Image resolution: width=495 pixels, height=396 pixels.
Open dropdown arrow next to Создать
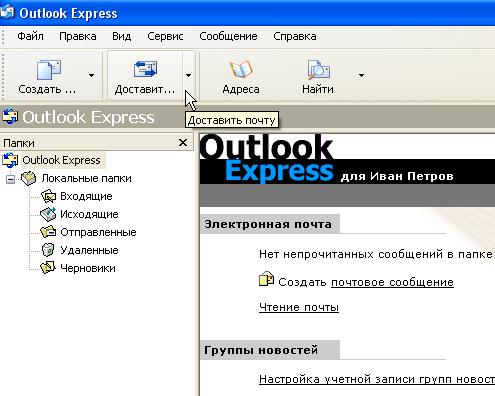[91, 76]
